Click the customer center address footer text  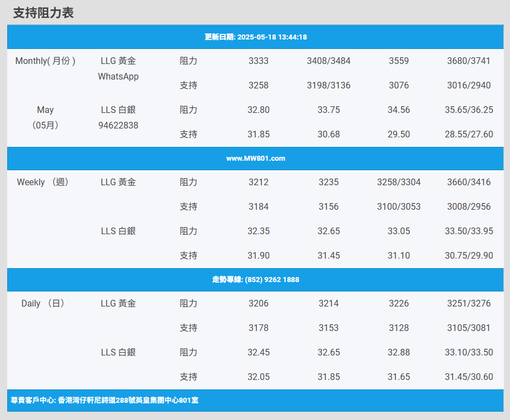[105, 401]
